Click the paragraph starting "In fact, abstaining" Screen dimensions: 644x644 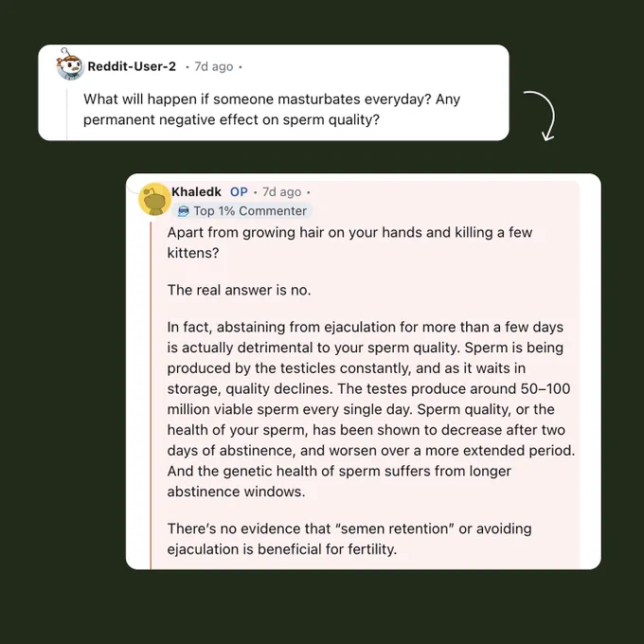click(370, 409)
